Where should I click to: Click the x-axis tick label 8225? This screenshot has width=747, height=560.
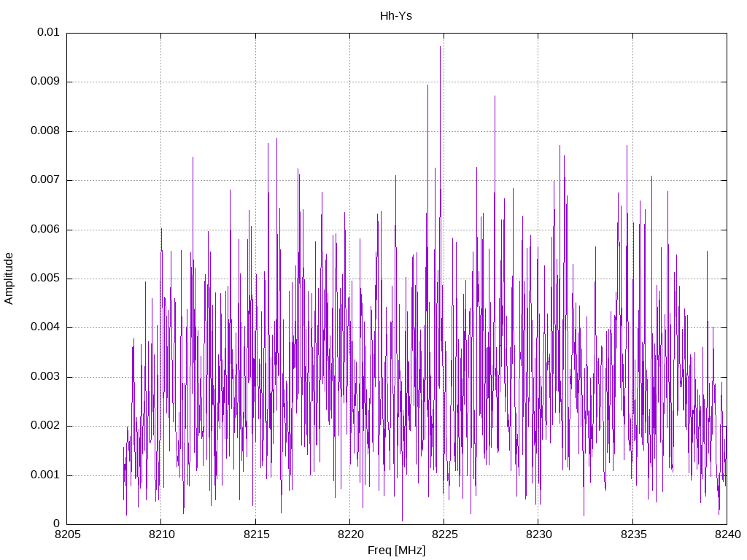coord(444,534)
